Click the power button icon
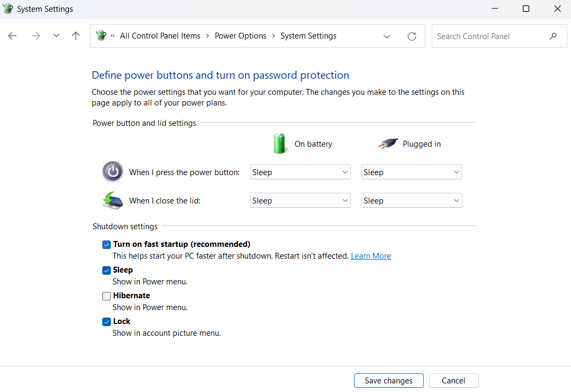Screen dimensions: 571x392 point(113,171)
